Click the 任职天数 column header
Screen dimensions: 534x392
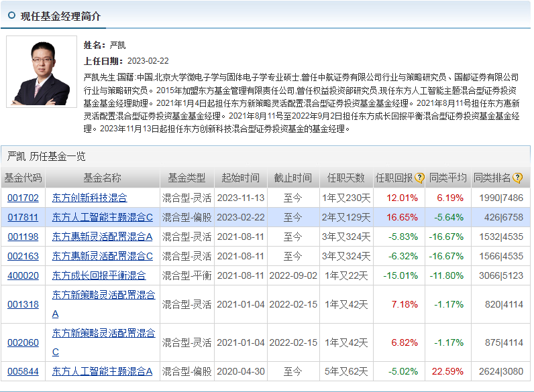[346, 178]
